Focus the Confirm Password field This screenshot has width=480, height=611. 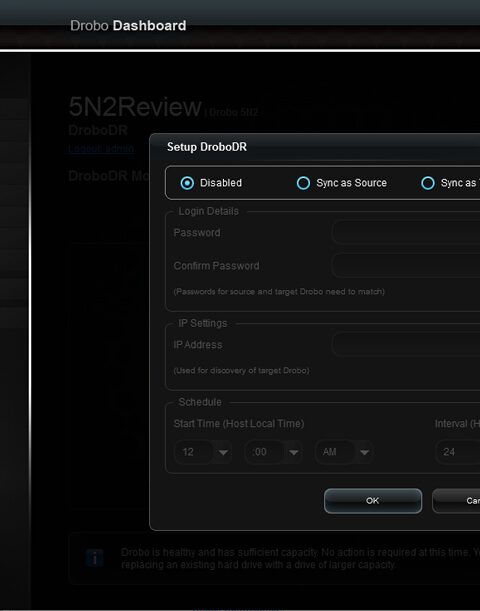(406, 265)
